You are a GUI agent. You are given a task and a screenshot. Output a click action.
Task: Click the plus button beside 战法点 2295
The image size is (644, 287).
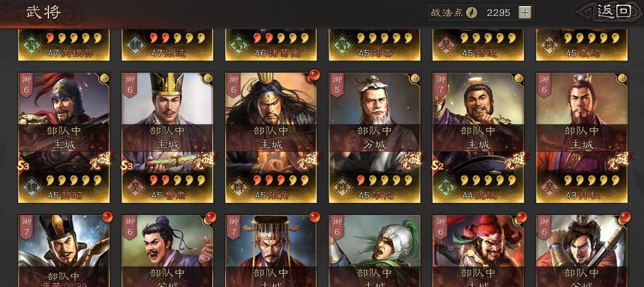pyautogui.click(x=525, y=13)
